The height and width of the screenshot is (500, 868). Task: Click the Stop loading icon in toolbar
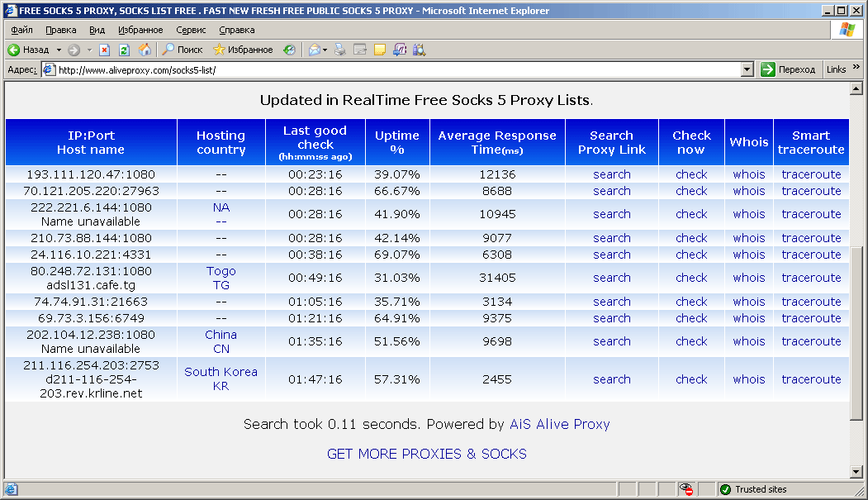[x=105, y=50]
